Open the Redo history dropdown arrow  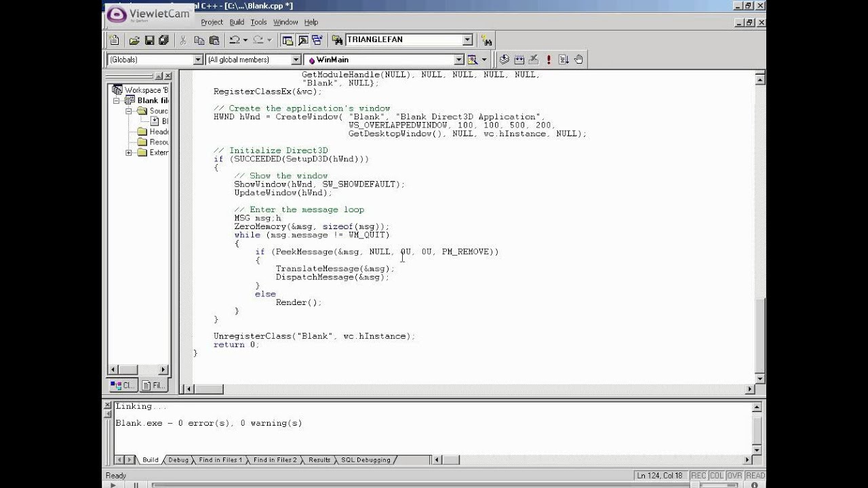point(269,40)
